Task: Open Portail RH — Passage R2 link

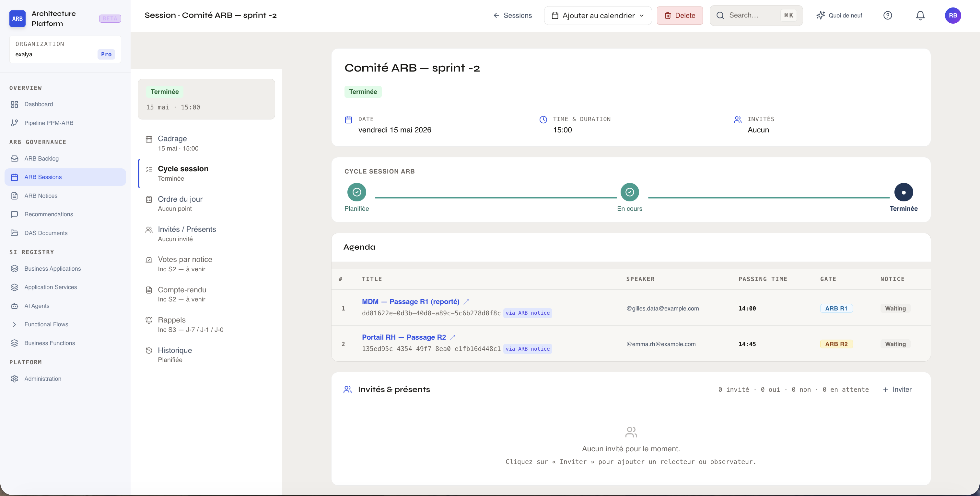Action: click(404, 337)
